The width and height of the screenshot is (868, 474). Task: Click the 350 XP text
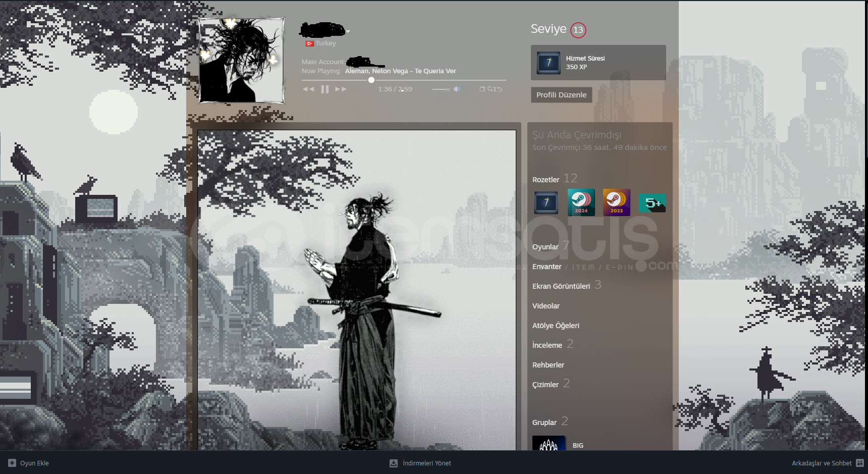tap(576, 67)
